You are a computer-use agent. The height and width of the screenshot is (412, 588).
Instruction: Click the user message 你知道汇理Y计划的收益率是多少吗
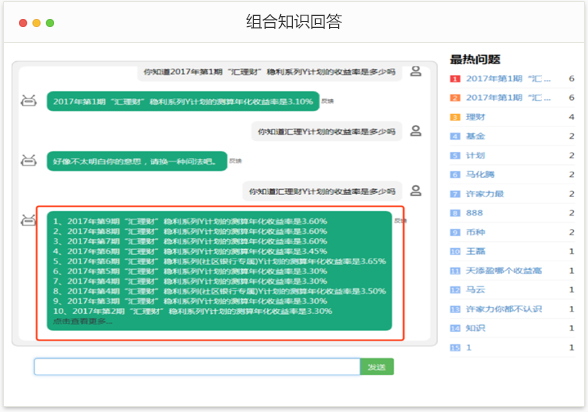326,132
